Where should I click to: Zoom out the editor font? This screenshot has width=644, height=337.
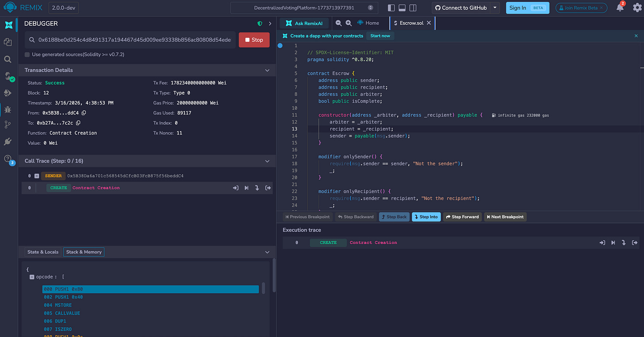pyautogui.click(x=338, y=23)
